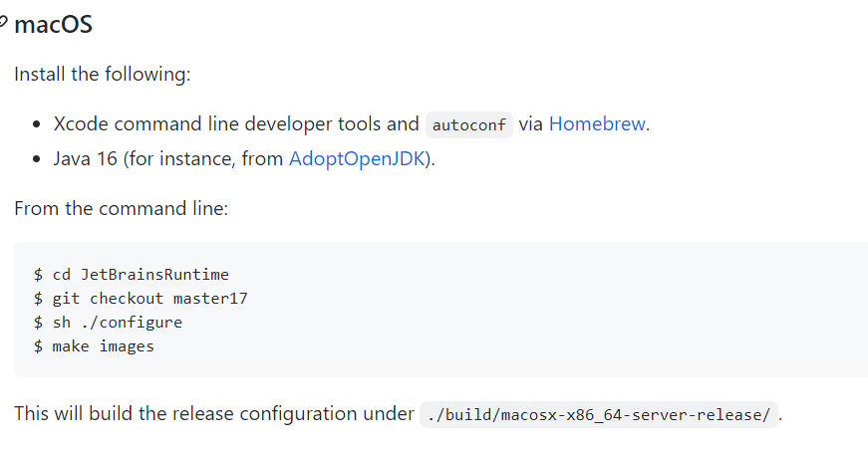
Task: Open the AdoptOpenJDK link
Action: tap(357, 158)
